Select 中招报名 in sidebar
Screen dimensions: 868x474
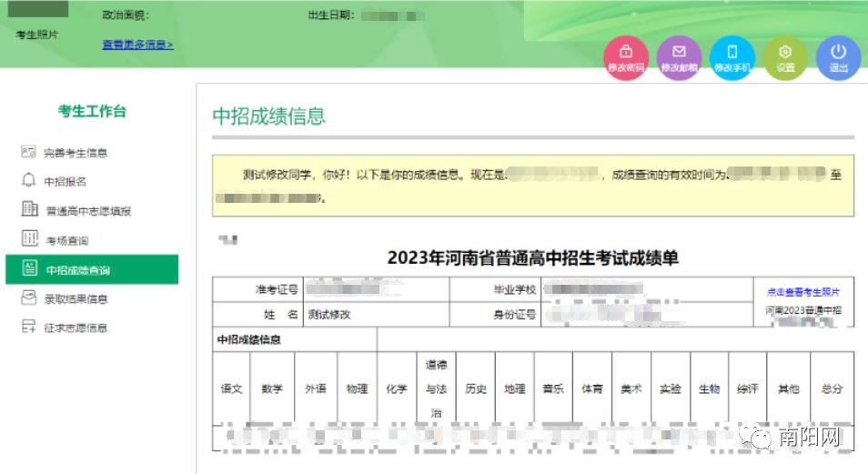click(66, 182)
